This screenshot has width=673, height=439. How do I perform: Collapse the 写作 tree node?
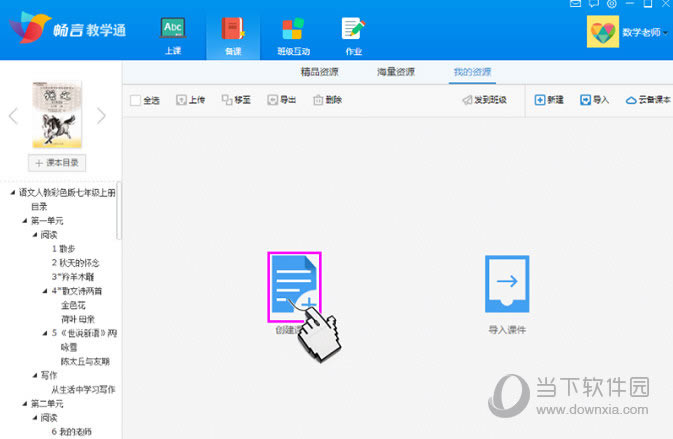pos(34,375)
